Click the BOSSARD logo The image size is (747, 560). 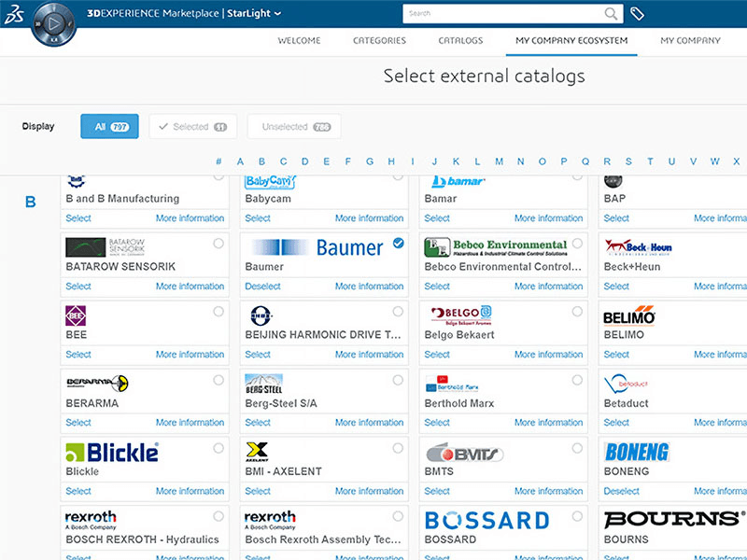486,520
